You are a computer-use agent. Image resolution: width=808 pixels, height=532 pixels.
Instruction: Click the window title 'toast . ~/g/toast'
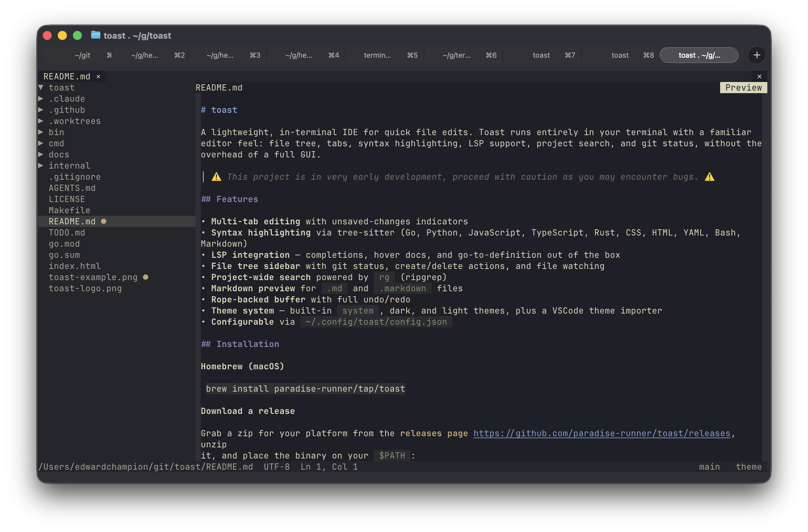click(137, 35)
